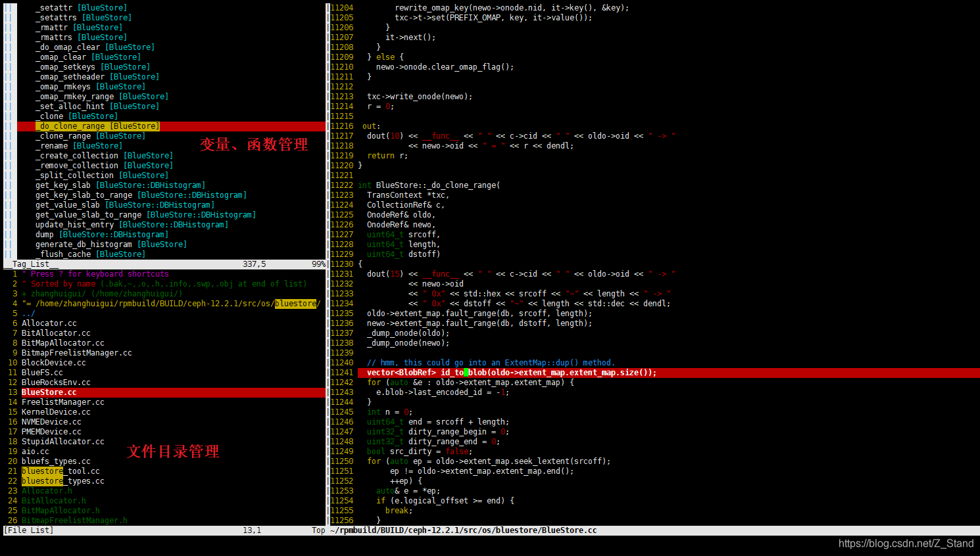Click the [File List] window status bar
This screenshot has width=980, height=556.
pos(164,530)
